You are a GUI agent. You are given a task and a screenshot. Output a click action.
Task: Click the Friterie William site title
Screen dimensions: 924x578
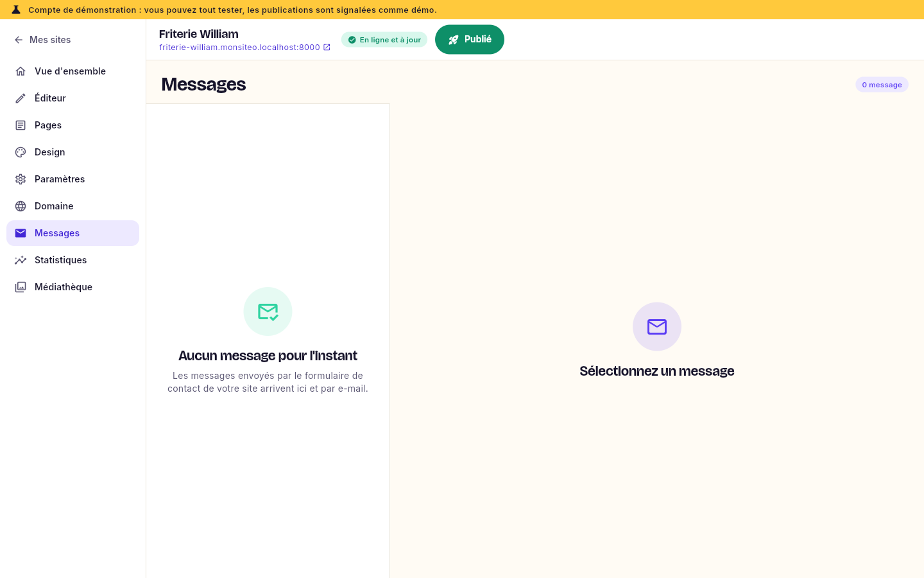pyautogui.click(x=199, y=34)
